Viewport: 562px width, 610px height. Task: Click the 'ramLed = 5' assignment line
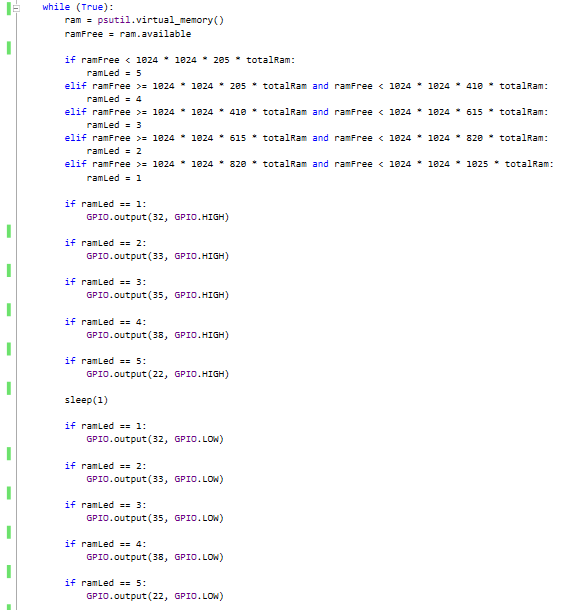click(x=114, y=73)
